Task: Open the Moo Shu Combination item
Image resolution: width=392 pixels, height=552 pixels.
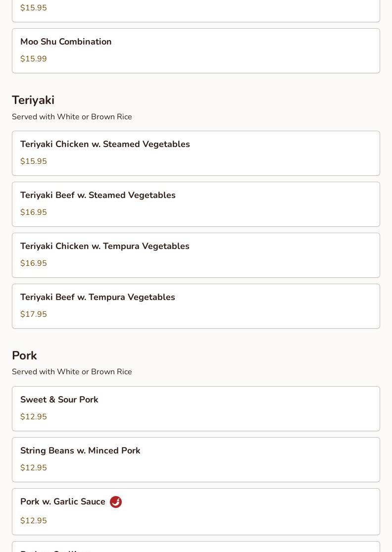Action: coord(196,50)
